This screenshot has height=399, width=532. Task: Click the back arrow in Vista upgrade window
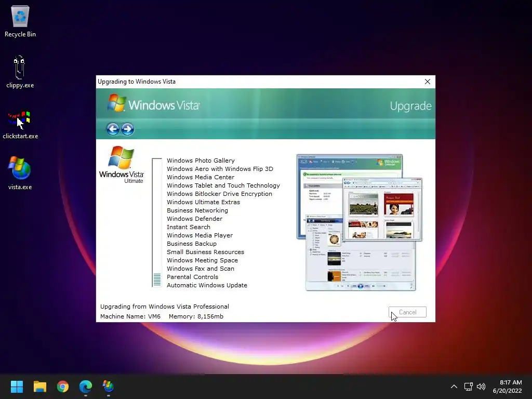coord(113,129)
